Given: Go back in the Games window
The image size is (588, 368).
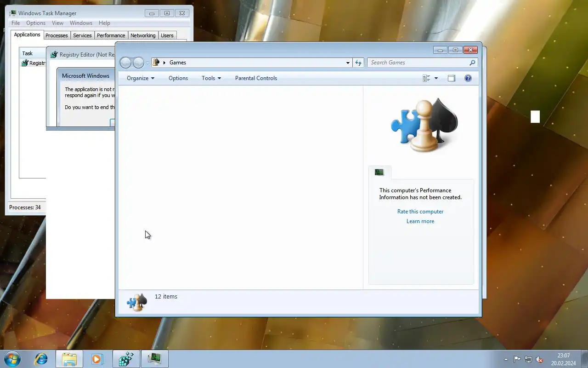Looking at the screenshot, I should point(125,63).
